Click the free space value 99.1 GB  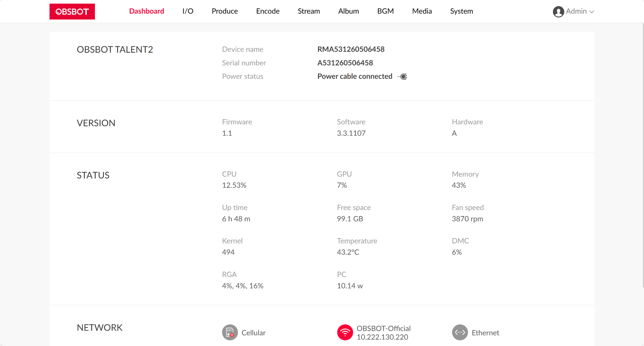[x=350, y=219]
